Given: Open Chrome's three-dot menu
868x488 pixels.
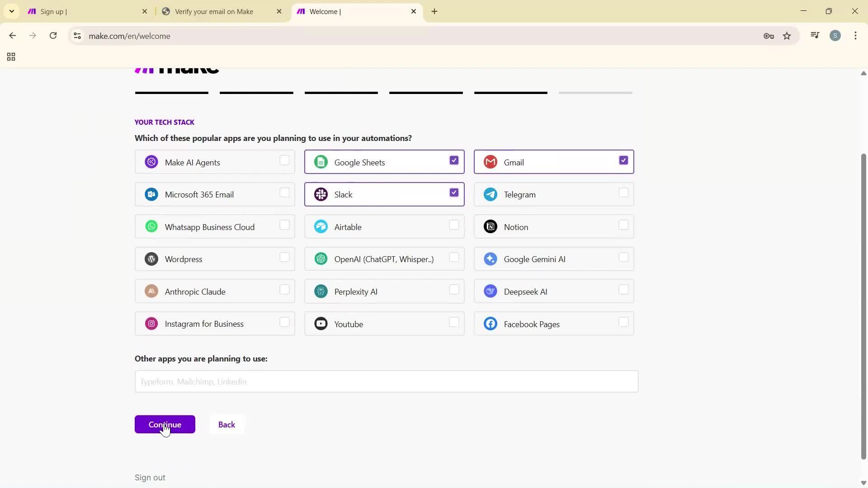Looking at the screenshot, I should tap(856, 36).
